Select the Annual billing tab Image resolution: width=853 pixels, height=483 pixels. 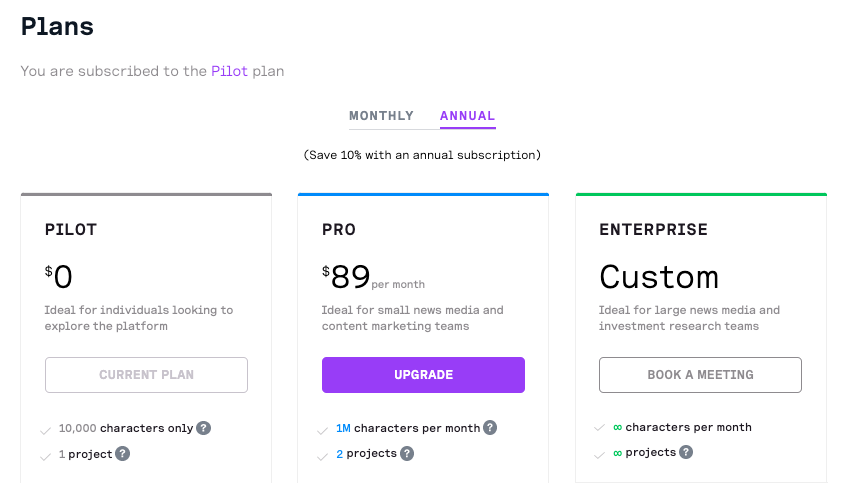pyautogui.click(x=467, y=116)
